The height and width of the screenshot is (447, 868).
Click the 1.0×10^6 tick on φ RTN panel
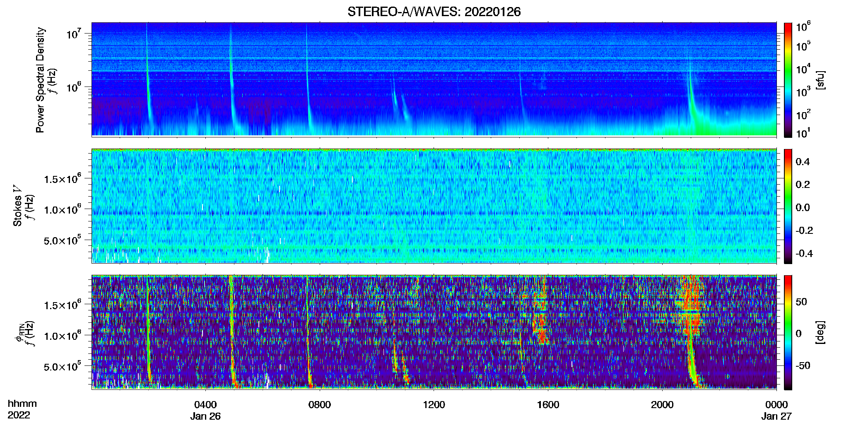point(63,336)
